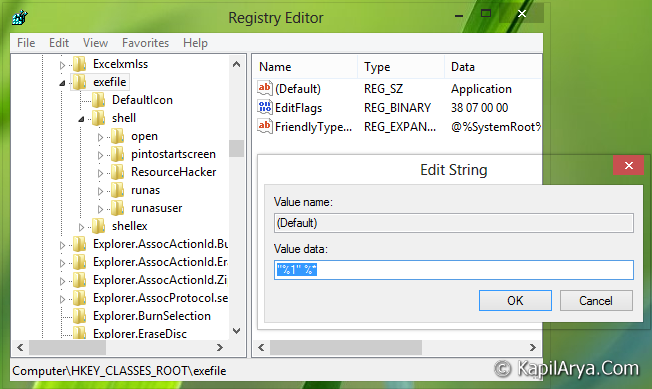Select the @%SystemRoot data cell
This screenshot has width=652, height=389.
tap(496, 127)
